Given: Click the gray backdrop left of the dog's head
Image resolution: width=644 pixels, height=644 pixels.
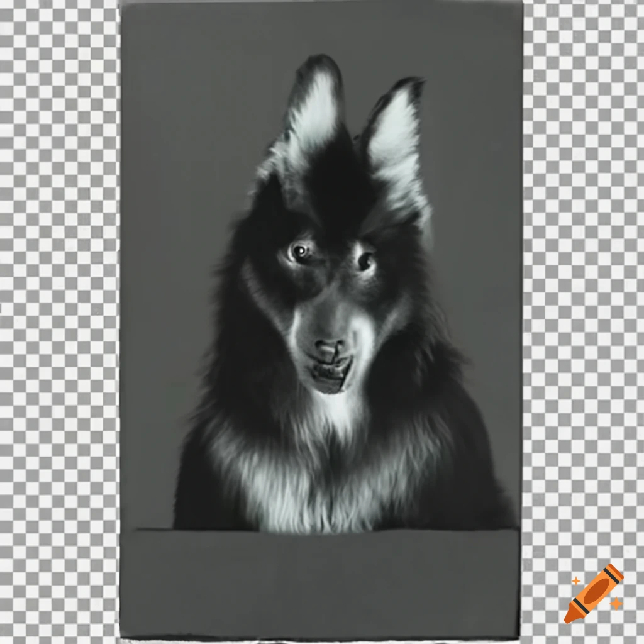Looking at the screenshot, I should tap(182, 189).
